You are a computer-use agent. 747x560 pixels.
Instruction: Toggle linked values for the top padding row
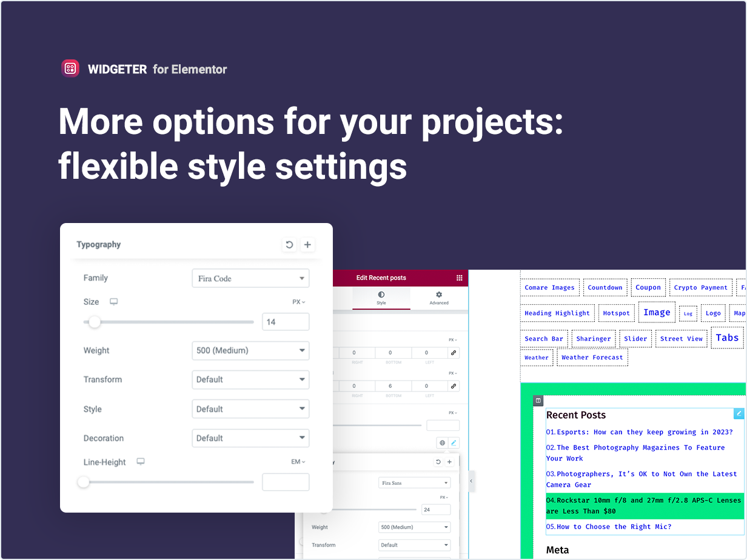coord(454,352)
